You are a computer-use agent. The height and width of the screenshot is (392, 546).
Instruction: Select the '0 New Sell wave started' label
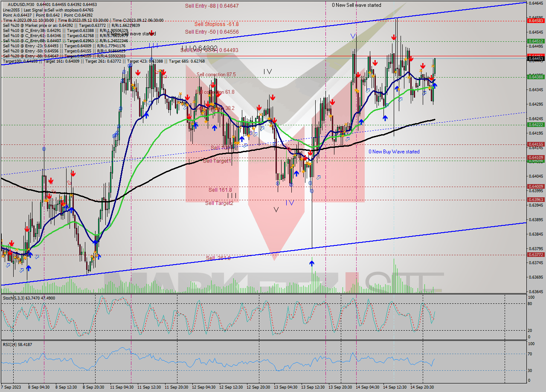tap(357, 5)
